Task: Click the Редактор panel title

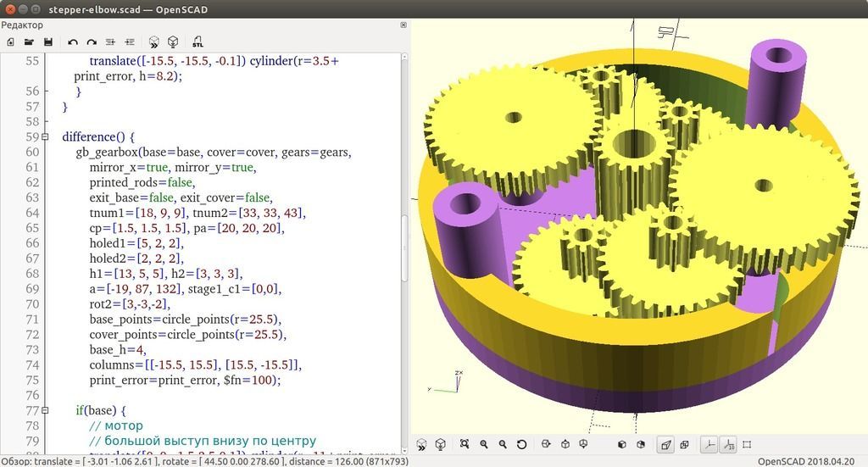Action: point(22,25)
